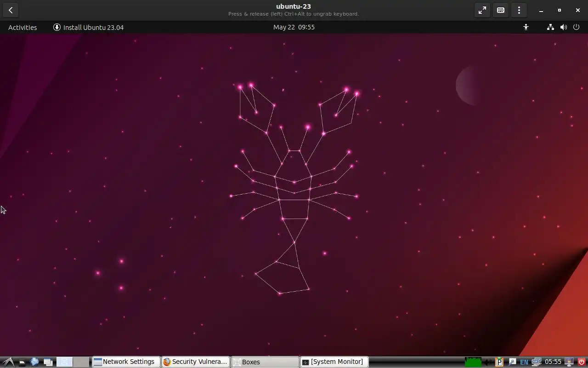
Task: Click the EN keyboard layout indicator
Action: pos(524,362)
